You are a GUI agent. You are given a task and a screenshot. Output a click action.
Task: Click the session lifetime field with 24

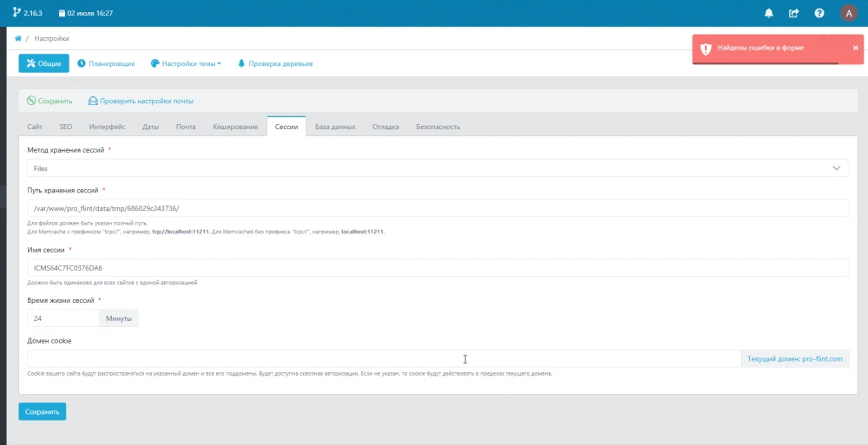63,318
